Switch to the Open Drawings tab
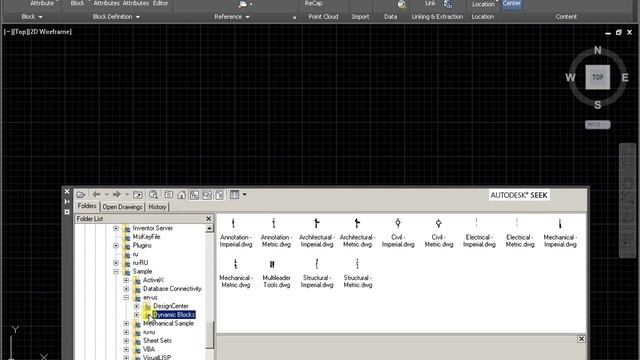 point(122,207)
